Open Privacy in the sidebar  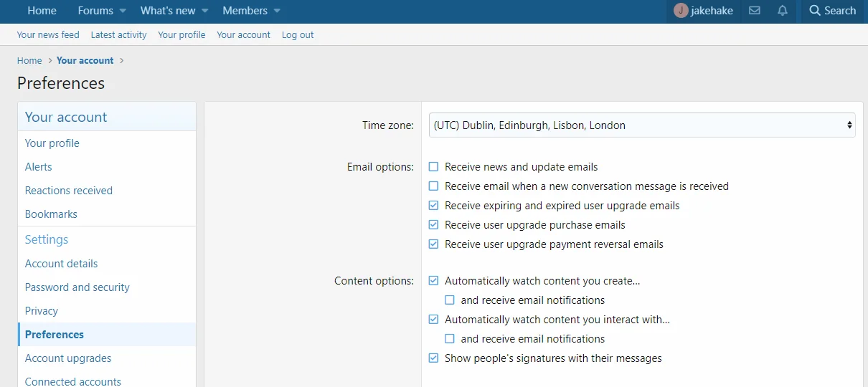[x=107, y=311]
